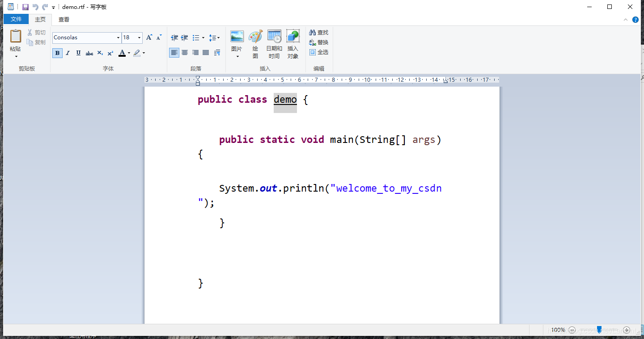
Task: Click the right indent marker on ruler
Action: 445,81
